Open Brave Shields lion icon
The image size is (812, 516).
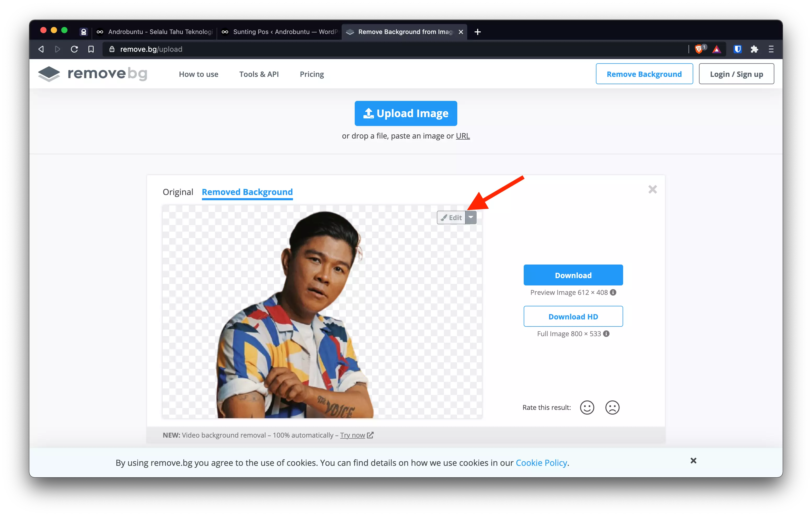(x=699, y=49)
